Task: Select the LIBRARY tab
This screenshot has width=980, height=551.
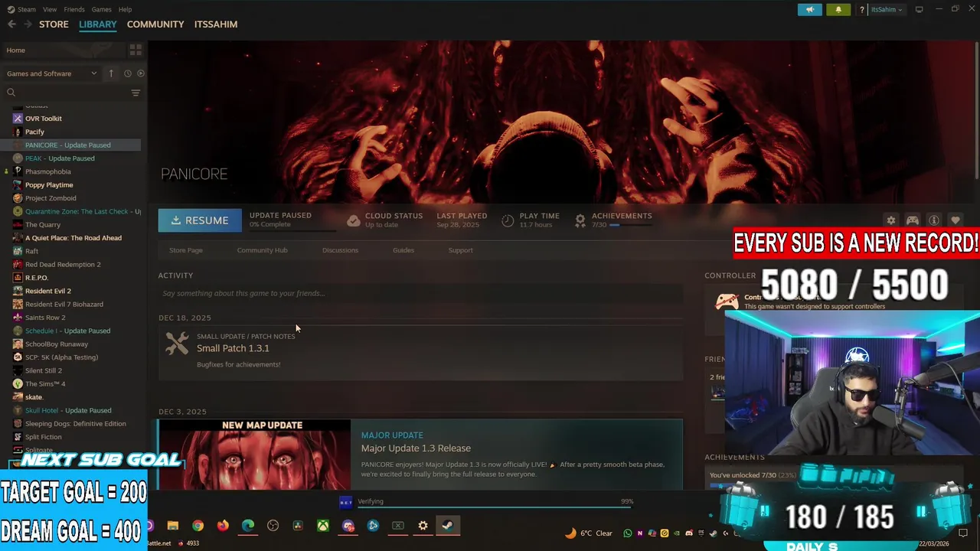Action: (x=97, y=24)
